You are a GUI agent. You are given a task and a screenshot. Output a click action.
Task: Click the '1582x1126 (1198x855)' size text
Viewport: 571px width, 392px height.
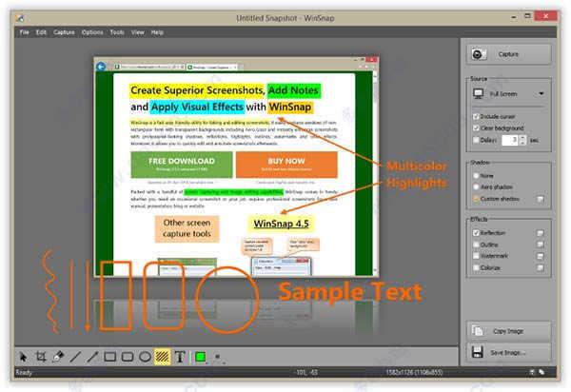(x=414, y=372)
